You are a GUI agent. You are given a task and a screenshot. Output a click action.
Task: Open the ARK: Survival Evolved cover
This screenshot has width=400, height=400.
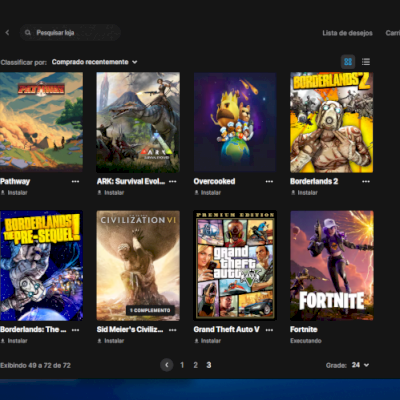tap(138, 122)
